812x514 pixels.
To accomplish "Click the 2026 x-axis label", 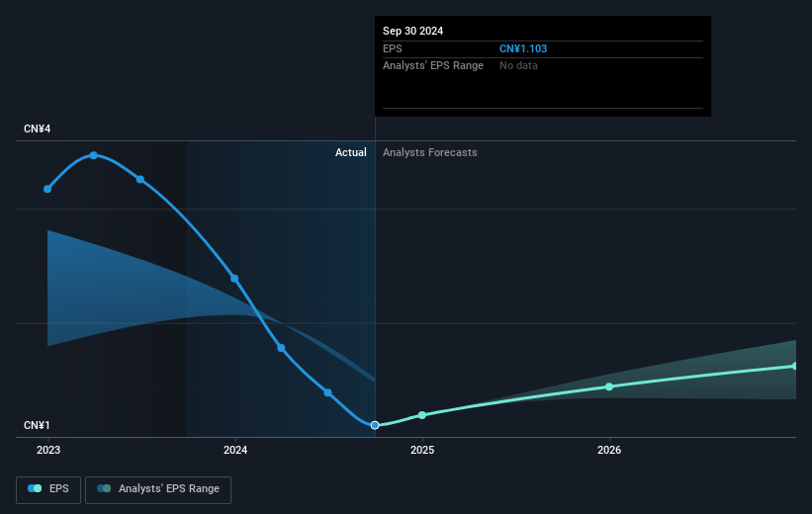I will tap(609, 451).
